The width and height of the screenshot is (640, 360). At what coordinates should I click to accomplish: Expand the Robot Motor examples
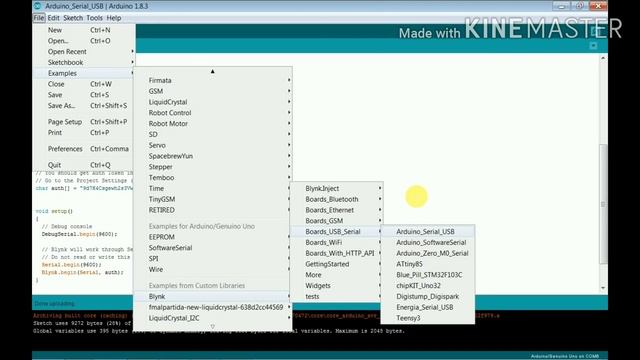[x=213, y=124]
